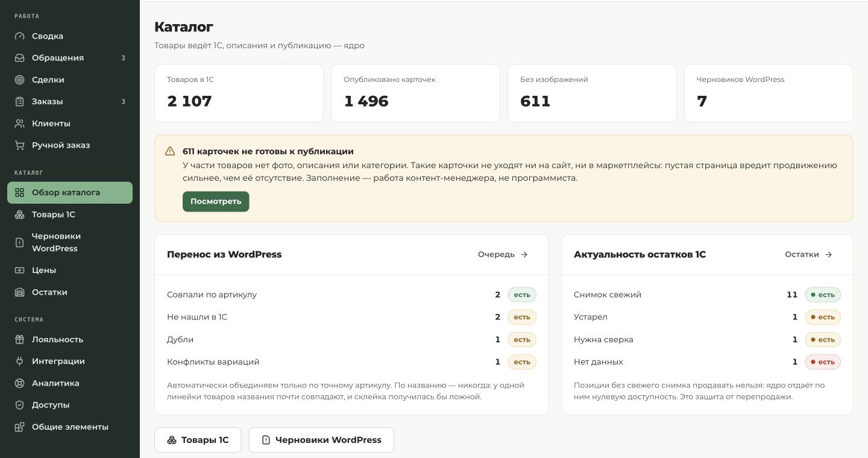Click the Клиенты people icon

(20, 124)
